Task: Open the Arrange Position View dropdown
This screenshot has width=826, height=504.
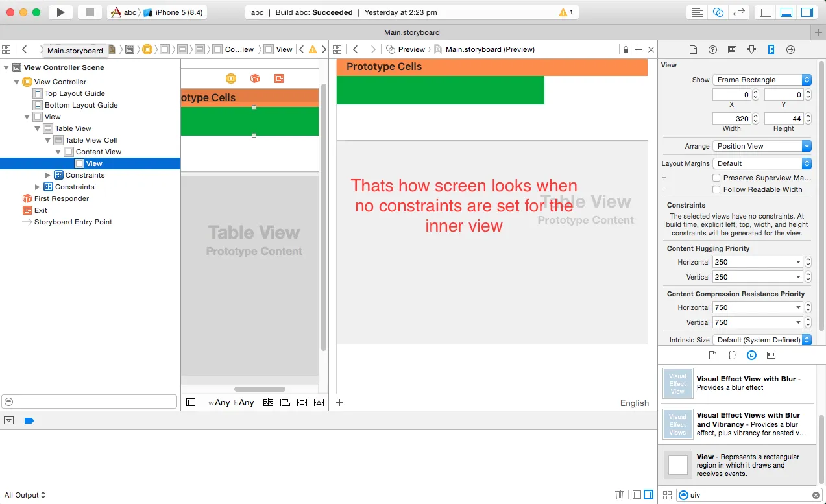Action: coord(762,146)
